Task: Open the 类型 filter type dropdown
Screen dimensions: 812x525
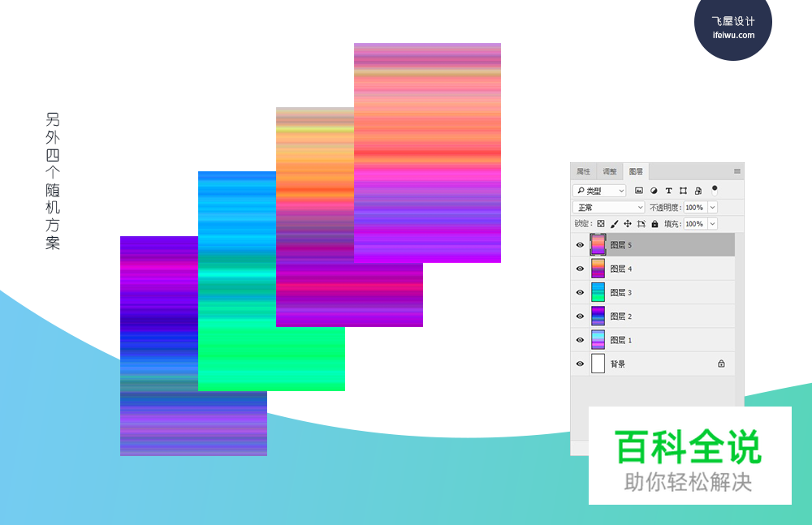Action: (x=599, y=191)
